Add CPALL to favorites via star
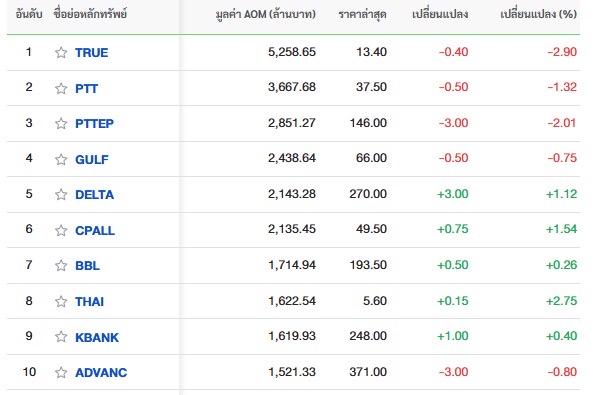Image resolution: width=595 pixels, height=395 pixels. [61, 230]
